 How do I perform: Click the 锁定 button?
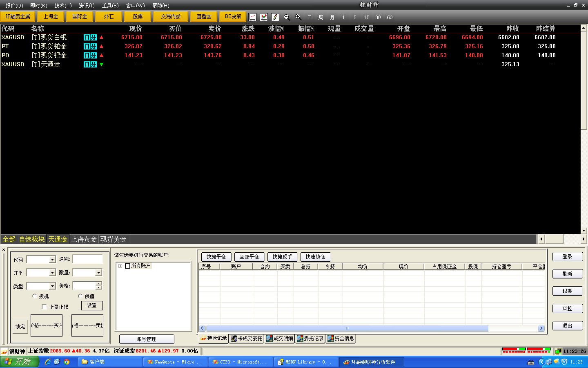click(20, 327)
